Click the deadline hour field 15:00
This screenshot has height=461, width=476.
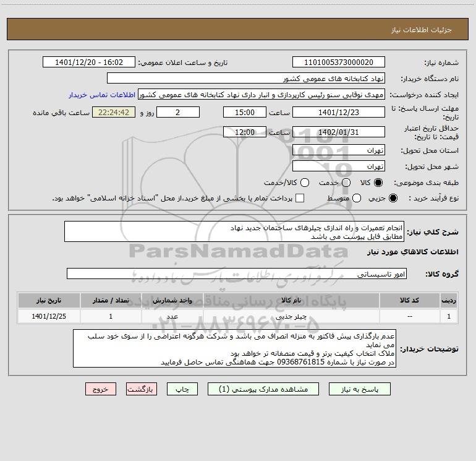[245, 112]
